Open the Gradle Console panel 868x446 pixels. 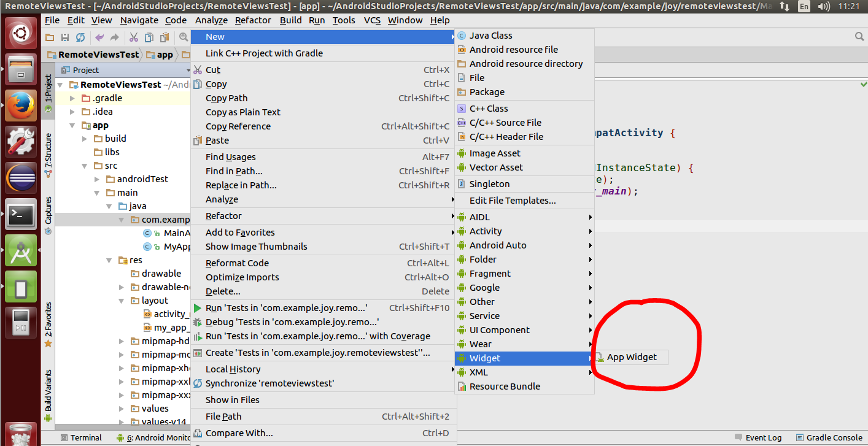click(829, 438)
